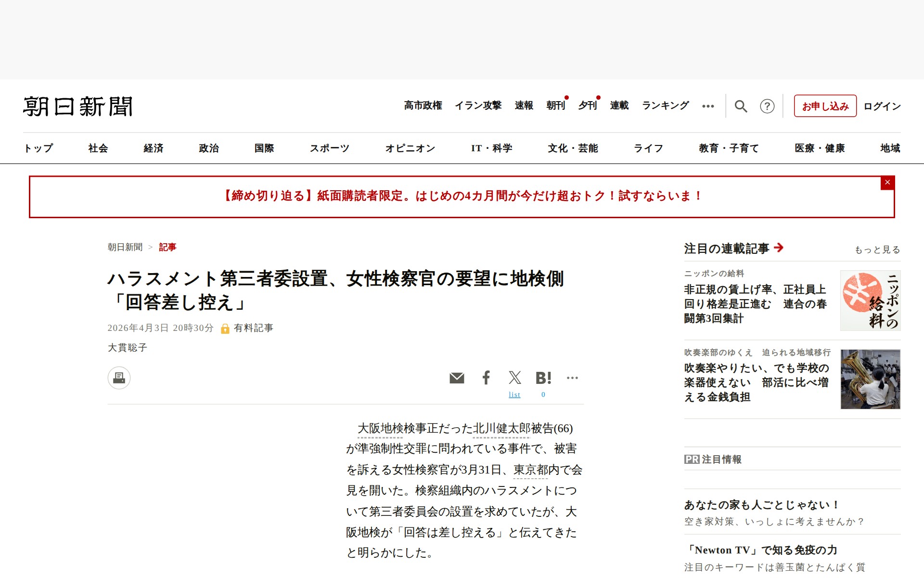Open the 朝刊 menu item
This screenshot has width=924, height=578.
pyautogui.click(x=555, y=105)
